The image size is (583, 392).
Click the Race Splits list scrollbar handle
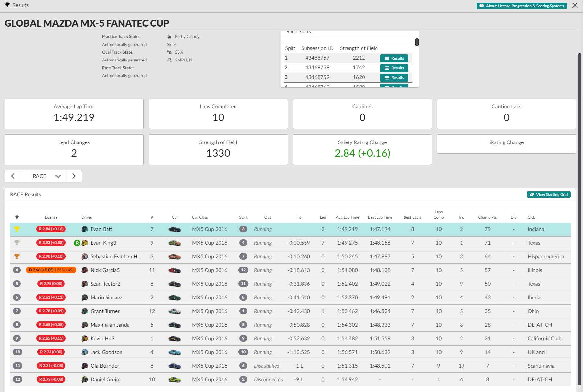(x=417, y=42)
